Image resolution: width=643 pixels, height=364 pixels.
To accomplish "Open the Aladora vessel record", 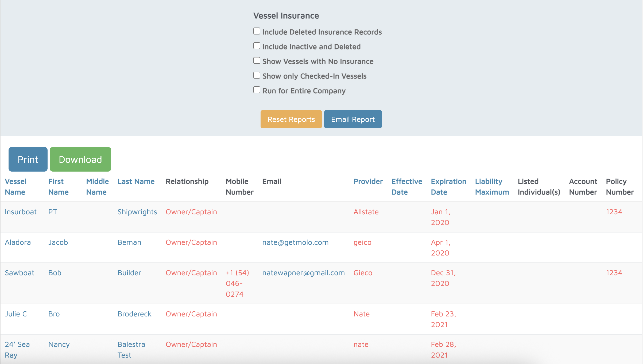I will coord(18,242).
